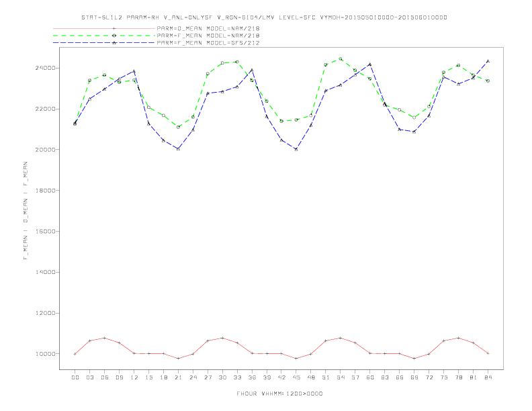Click the y-axis tick label 24000
The width and height of the screenshot is (532, 411).
coord(45,68)
